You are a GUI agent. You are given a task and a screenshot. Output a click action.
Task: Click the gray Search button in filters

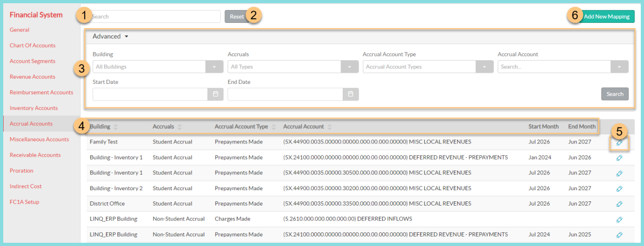[x=615, y=94]
